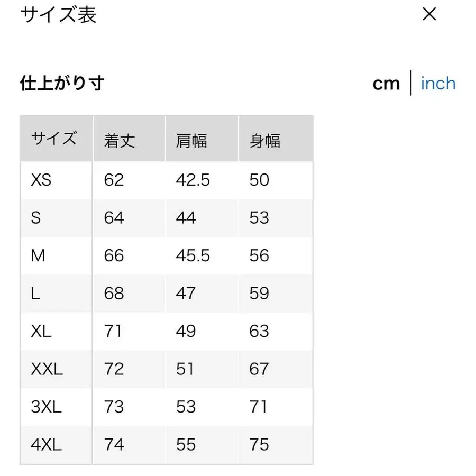Click the S size row label
Image resolution: width=476 pixels, height=476 pixels.
point(36,218)
